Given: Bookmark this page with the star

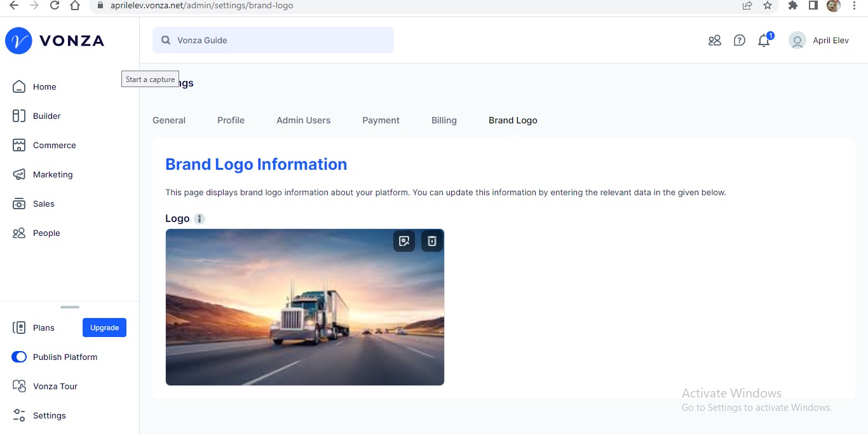Looking at the screenshot, I should [x=768, y=5].
